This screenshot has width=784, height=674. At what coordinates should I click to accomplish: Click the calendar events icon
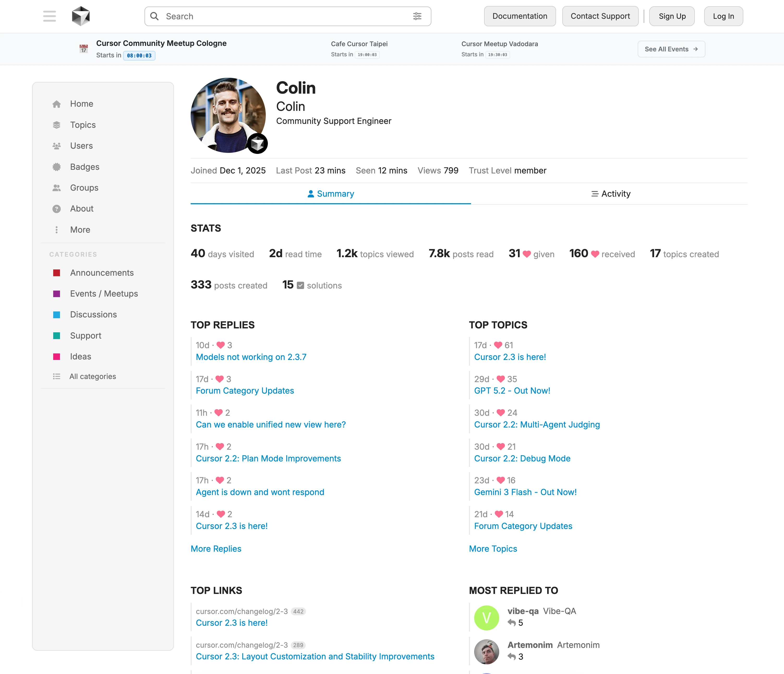coord(84,49)
